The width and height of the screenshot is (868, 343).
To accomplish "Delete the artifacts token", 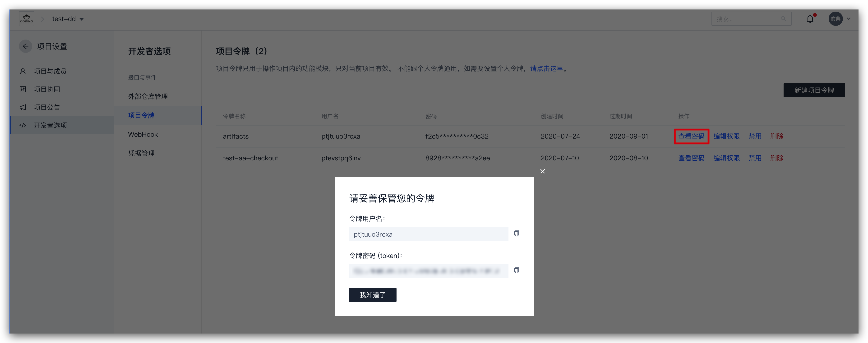I will 776,136.
